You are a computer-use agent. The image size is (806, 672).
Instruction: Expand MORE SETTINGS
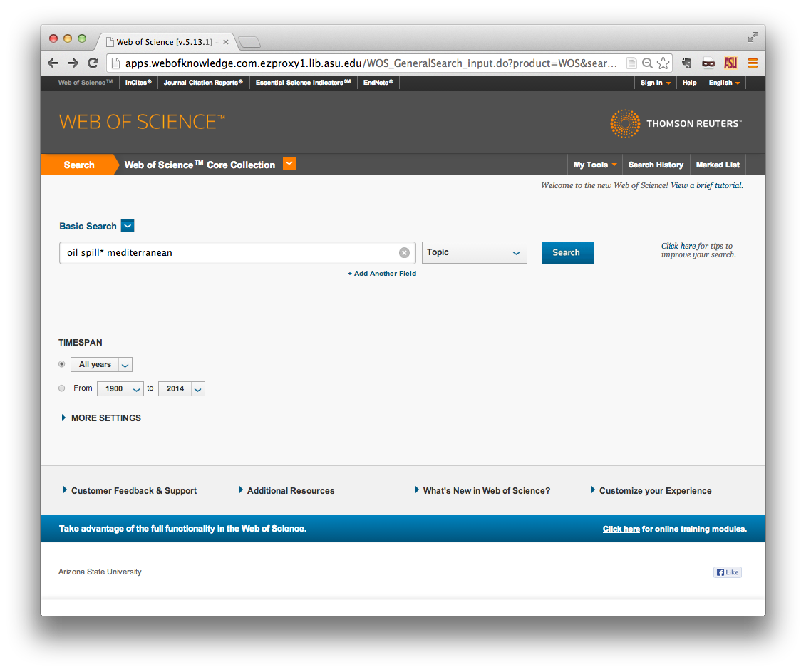click(100, 418)
